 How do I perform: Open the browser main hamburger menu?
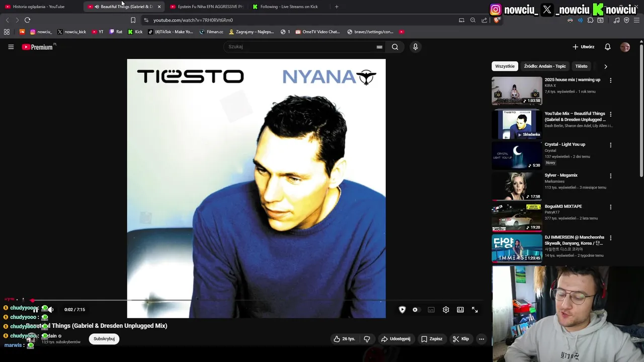[636, 20]
